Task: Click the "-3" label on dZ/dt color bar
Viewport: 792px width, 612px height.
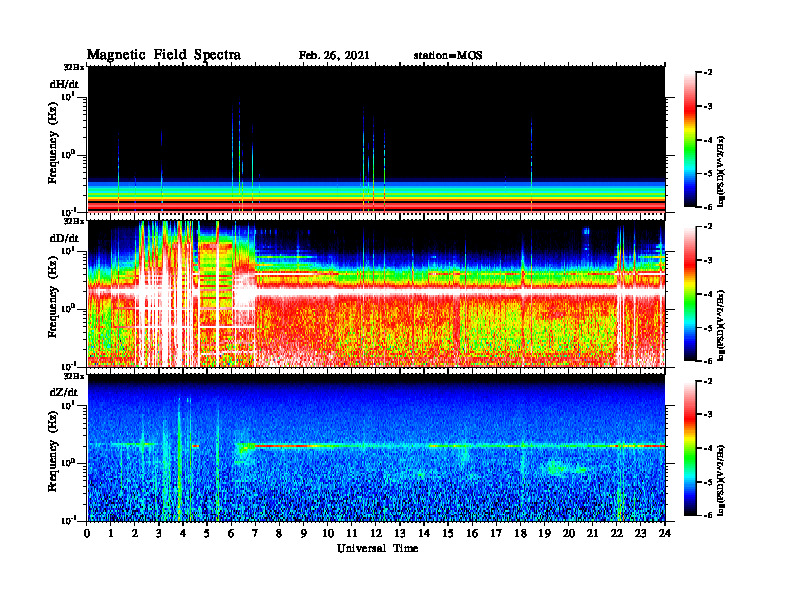Action: point(708,415)
